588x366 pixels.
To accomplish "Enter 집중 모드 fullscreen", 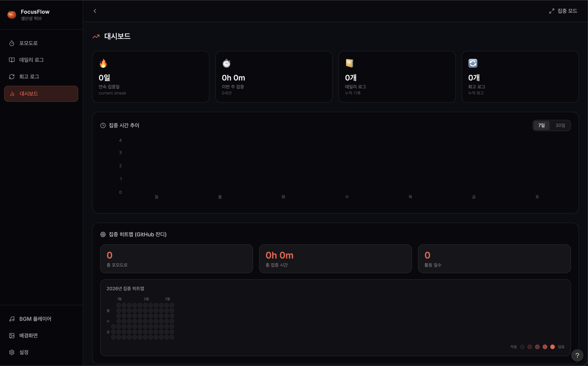I will pos(563,11).
